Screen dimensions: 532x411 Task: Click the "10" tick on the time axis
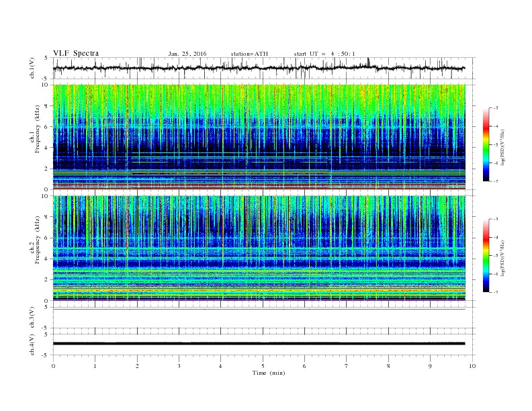click(x=472, y=366)
